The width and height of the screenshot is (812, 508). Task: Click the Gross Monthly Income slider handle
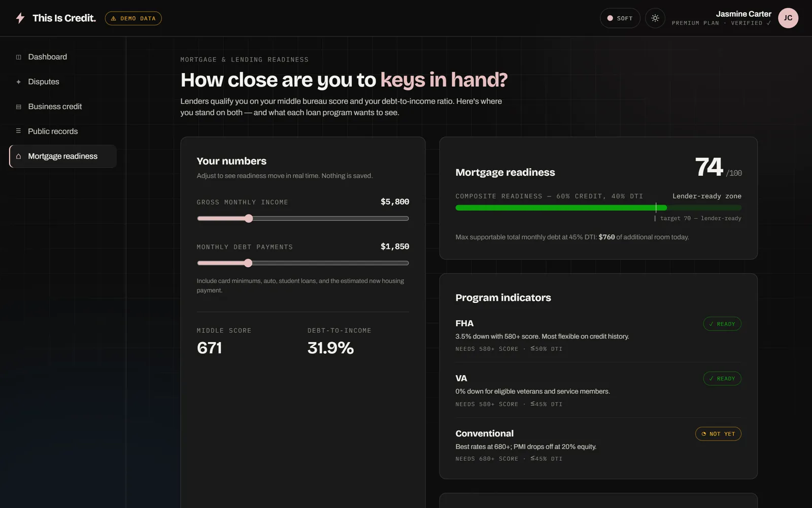point(248,218)
